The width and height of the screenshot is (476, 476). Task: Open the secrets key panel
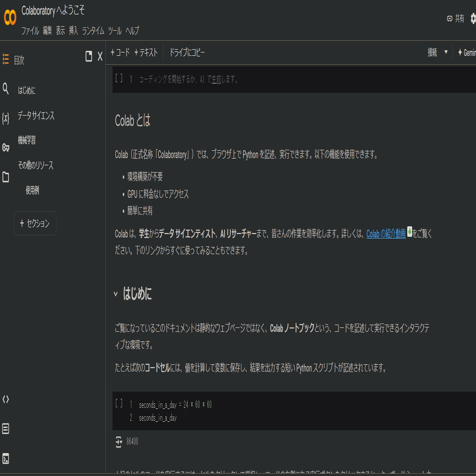pos(6,147)
